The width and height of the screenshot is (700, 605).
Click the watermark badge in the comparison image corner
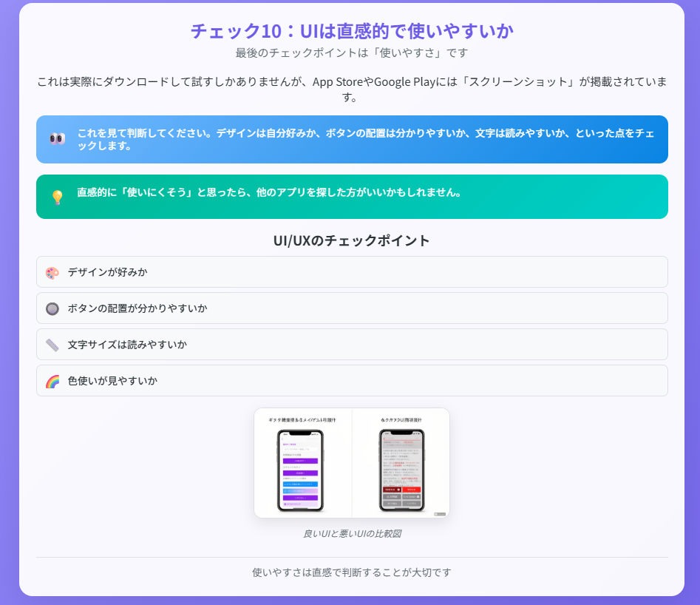(x=441, y=514)
